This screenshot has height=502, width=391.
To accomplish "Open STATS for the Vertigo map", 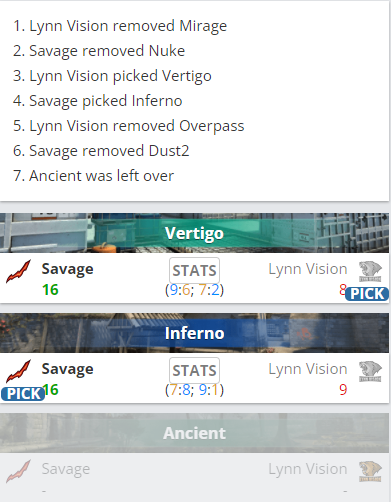I will (x=194, y=270).
